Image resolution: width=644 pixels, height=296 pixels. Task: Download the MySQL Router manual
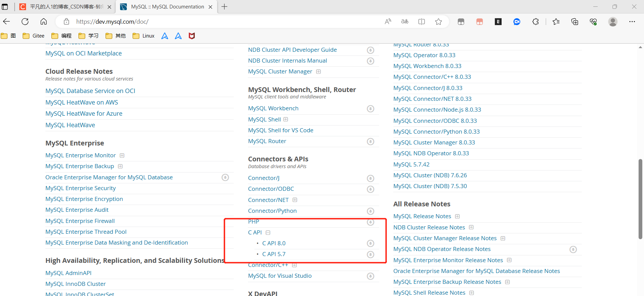pos(371,141)
